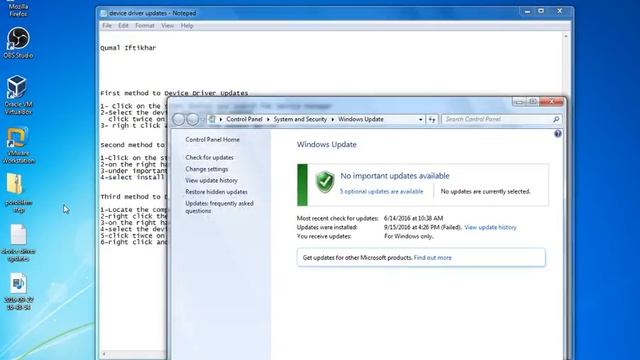Open Windows Update help question-mark icon
The height and width of the screenshot is (360, 640).
click(x=558, y=134)
